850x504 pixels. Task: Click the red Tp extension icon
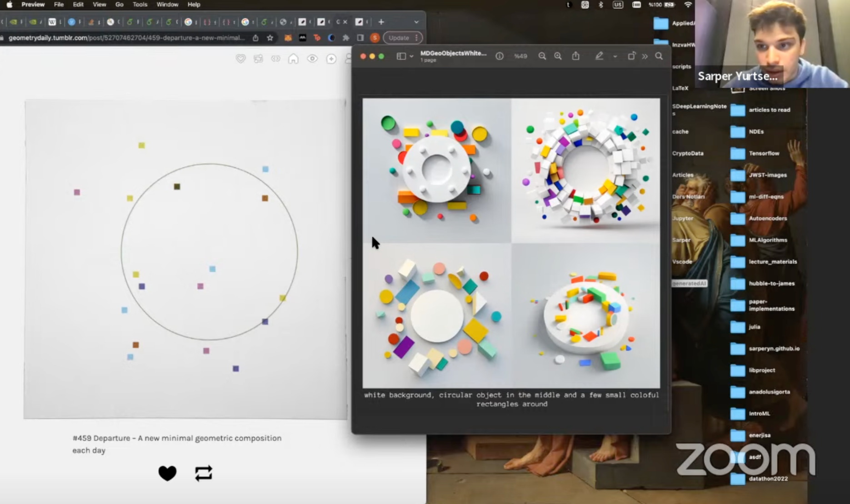tap(317, 38)
